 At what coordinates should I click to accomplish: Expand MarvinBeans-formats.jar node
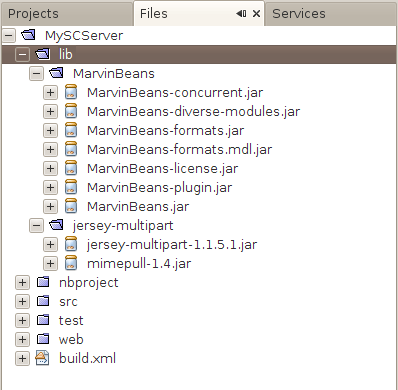[x=50, y=130]
